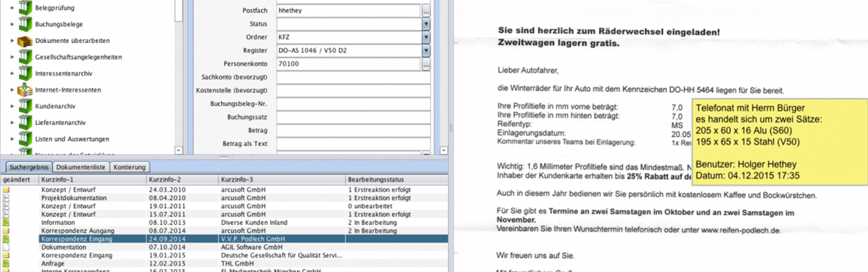This screenshot has width=868, height=272.
Task: Open the Status dropdown arrow
Action: click(426, 24)
